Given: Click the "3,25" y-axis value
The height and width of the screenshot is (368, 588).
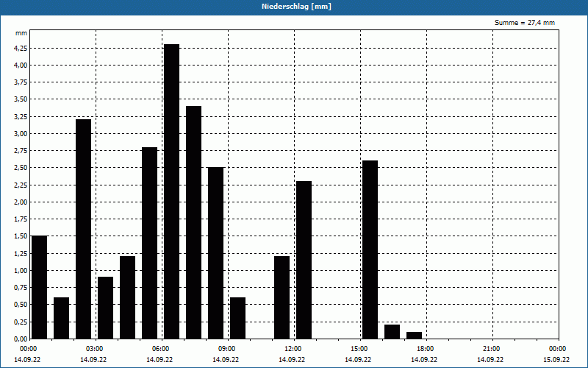Looking at the screenshot, I should tap(21, 116).
